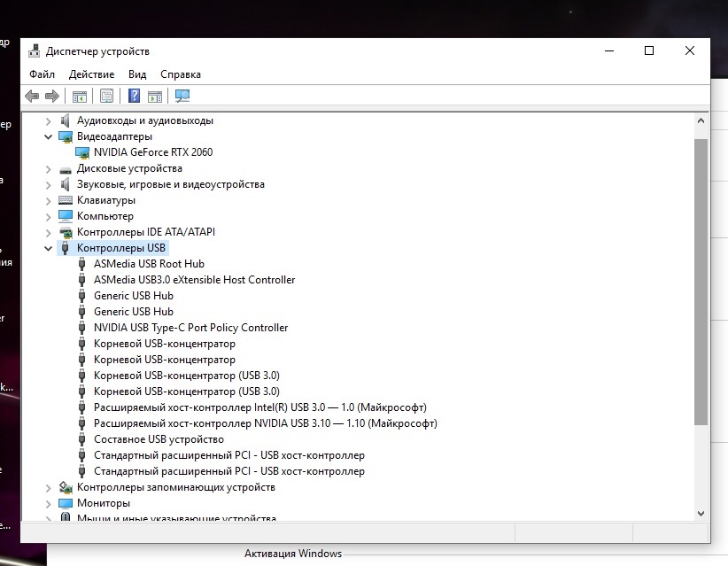This screenshot has height=566, width=728.
Task: Click the ASMedia USB Root Hub icon
Action: (x=81, y=264)
